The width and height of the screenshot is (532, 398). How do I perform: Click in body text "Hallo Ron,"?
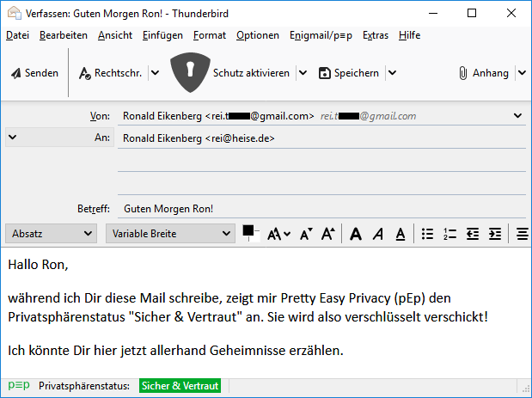38,264
